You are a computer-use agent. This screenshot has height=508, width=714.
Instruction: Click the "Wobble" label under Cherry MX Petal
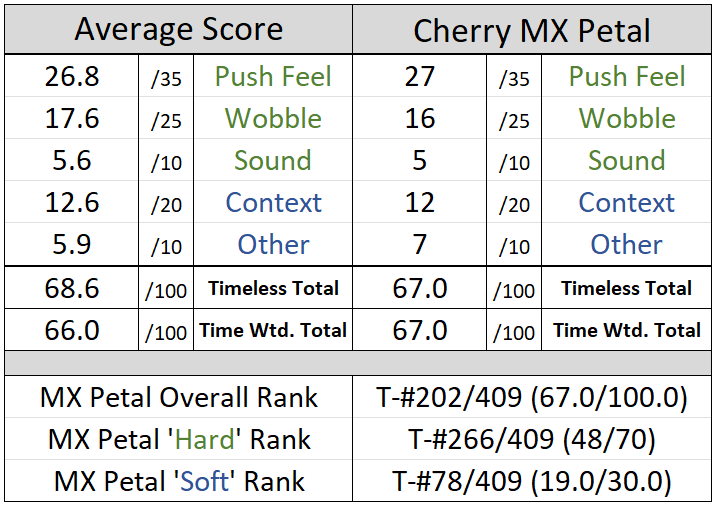point(627,118)
